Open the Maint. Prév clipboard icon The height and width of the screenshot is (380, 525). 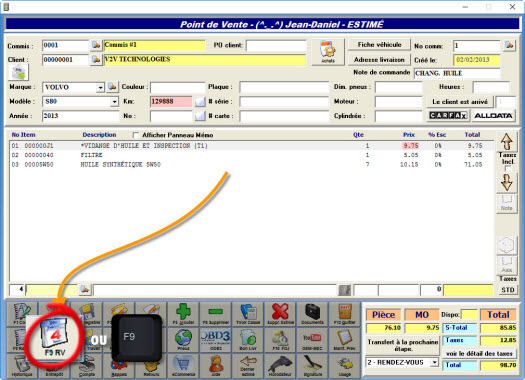(x=344, y=340)
